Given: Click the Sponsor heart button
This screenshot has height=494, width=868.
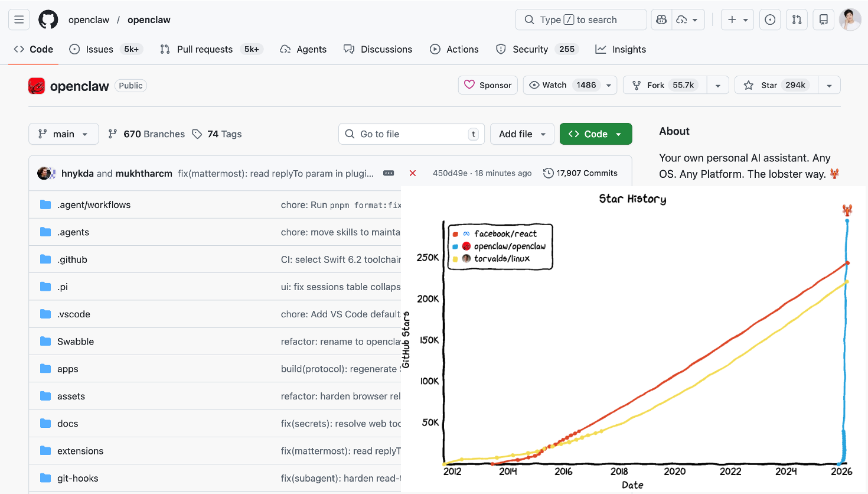Looking at the screenshot, I should (x=488, y=85).
